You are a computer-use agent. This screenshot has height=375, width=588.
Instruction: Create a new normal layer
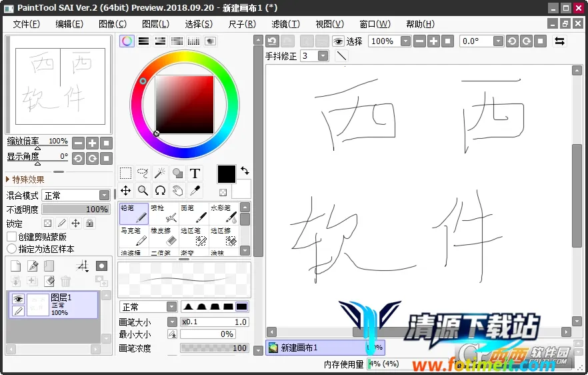(16, 266)
